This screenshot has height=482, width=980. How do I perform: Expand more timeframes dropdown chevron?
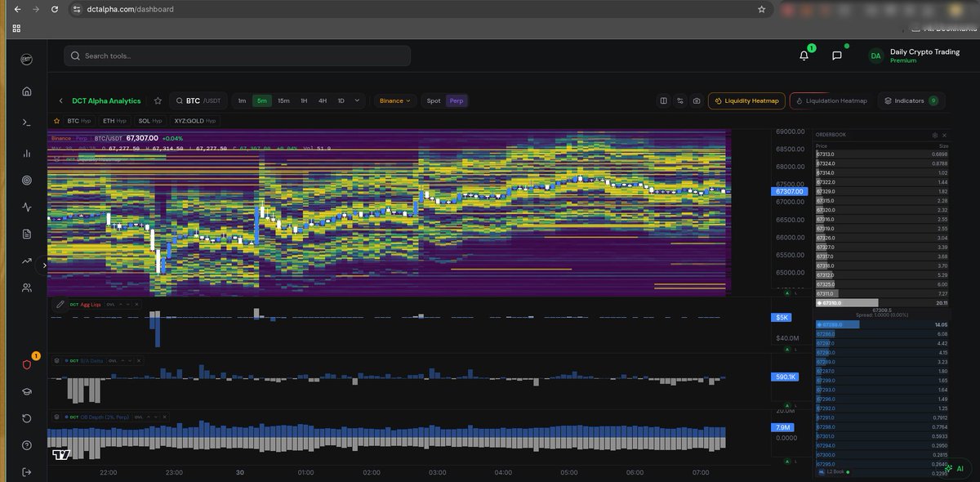click(358, 100)
